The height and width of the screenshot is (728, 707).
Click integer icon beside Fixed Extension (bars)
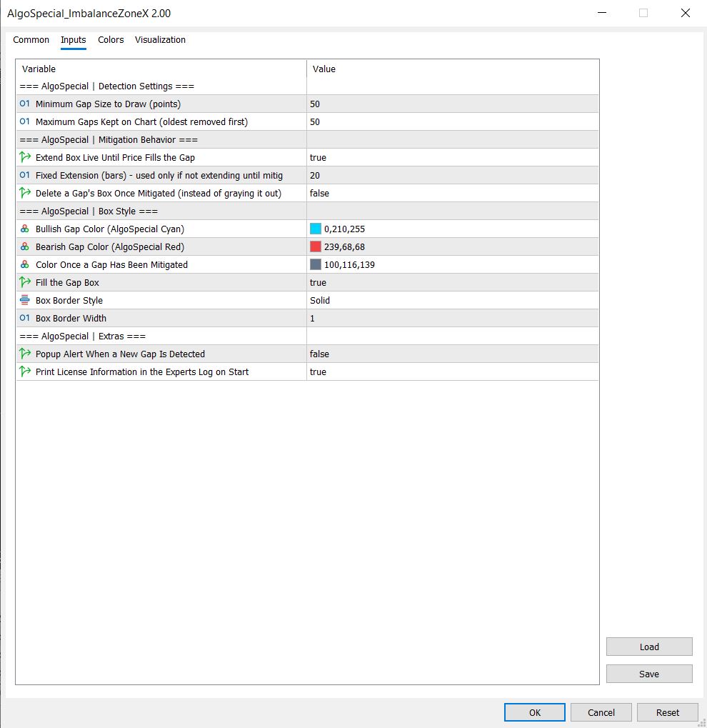click(24, 175)
